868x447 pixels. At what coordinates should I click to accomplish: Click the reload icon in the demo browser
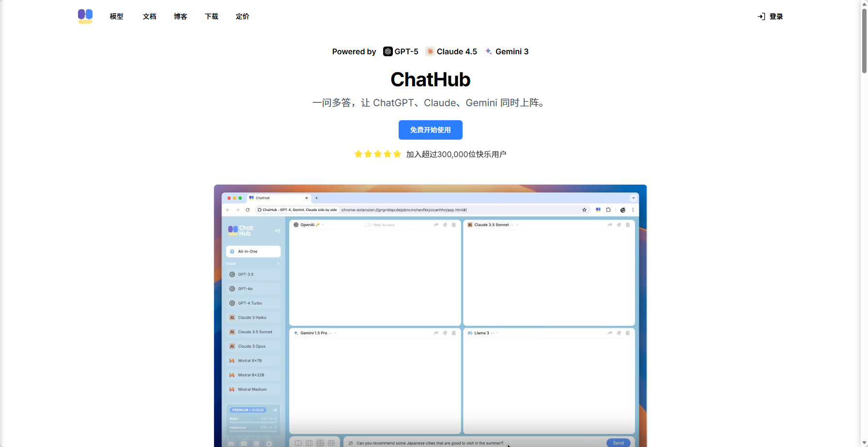click(x=248, y=210)
